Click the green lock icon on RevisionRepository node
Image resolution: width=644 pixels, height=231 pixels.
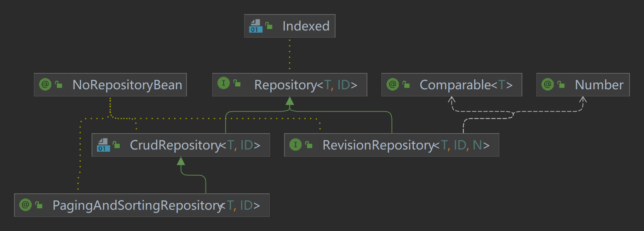click(309, 145)
